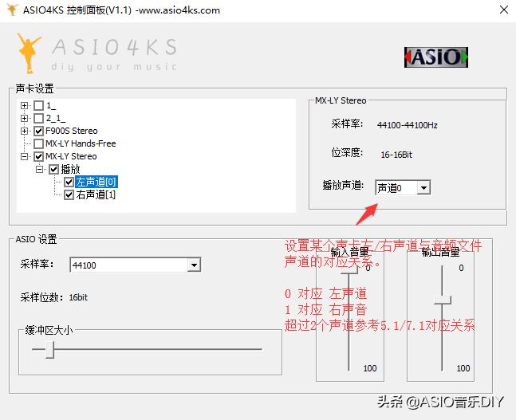Expand the F900S Stereo tree node
The height and width of the screenshot is (420, 516).
(24, 131)
